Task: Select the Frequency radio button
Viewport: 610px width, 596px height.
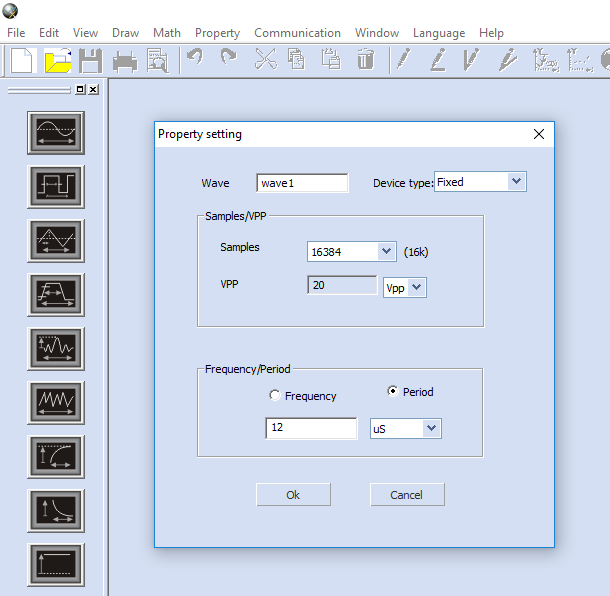Action: [x=275, y=396]
